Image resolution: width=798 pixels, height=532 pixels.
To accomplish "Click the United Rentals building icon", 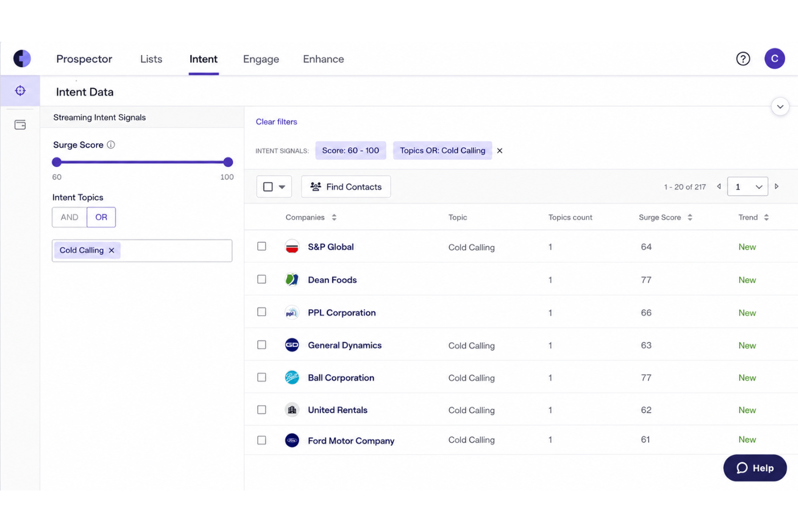I will [292, 410].
